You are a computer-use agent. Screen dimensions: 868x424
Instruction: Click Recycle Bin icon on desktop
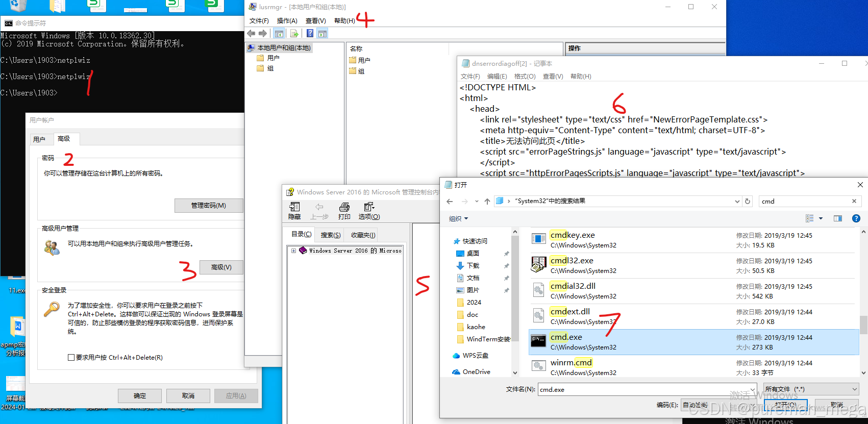click(18, 6)
